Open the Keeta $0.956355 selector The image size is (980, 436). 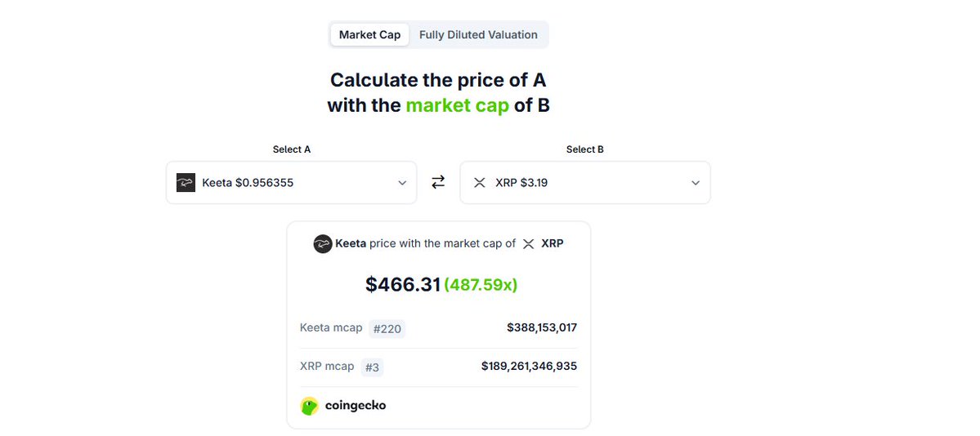pos(291,182)
